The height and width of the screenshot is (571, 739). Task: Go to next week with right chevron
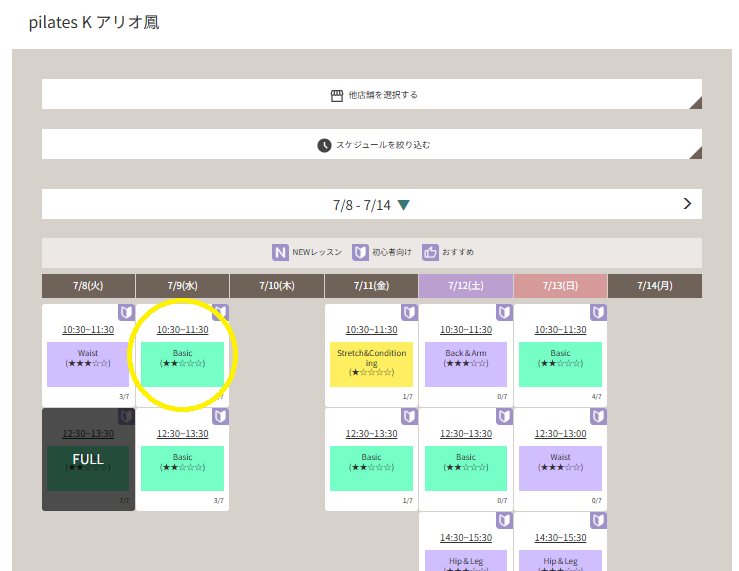pos(687,204)
